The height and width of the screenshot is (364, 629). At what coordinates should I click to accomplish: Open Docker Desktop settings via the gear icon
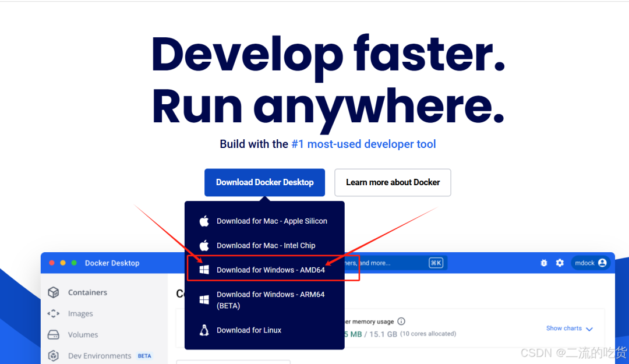[x=560, y=263]
